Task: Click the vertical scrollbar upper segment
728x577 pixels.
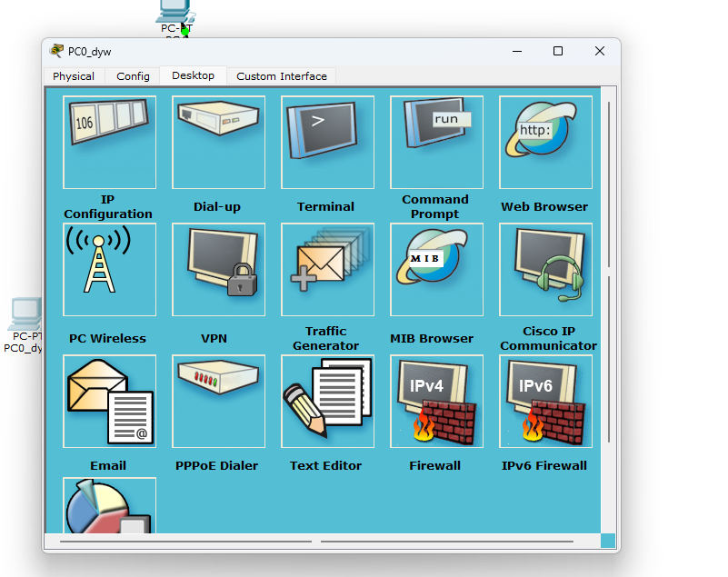Action: tap(609, 184)
